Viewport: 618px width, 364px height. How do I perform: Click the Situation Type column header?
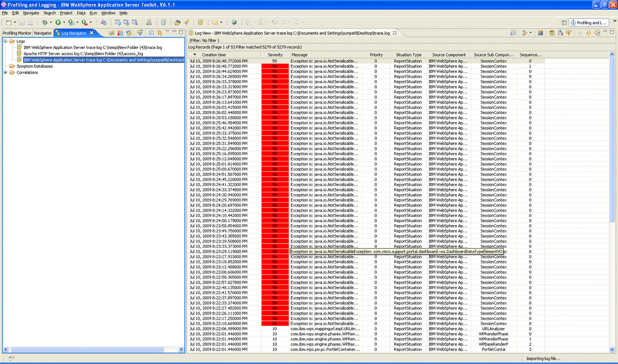[x=409, y=55]
